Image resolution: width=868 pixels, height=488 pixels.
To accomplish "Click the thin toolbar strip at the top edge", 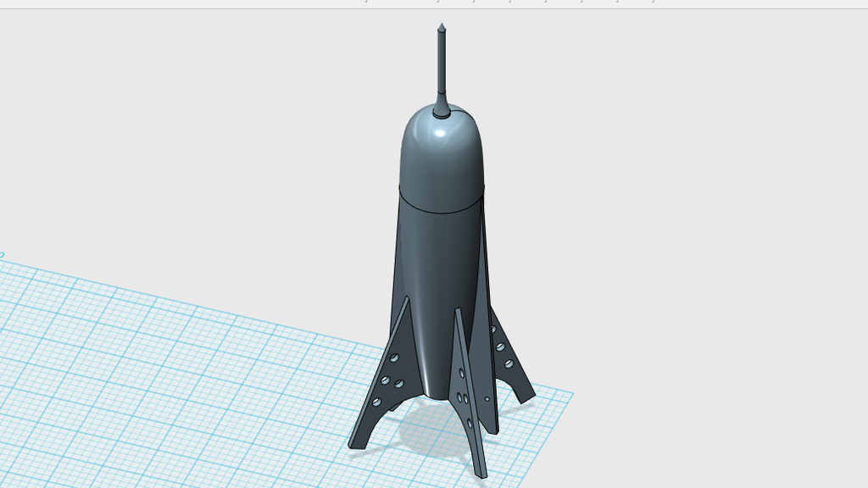I will pos(434,3).
